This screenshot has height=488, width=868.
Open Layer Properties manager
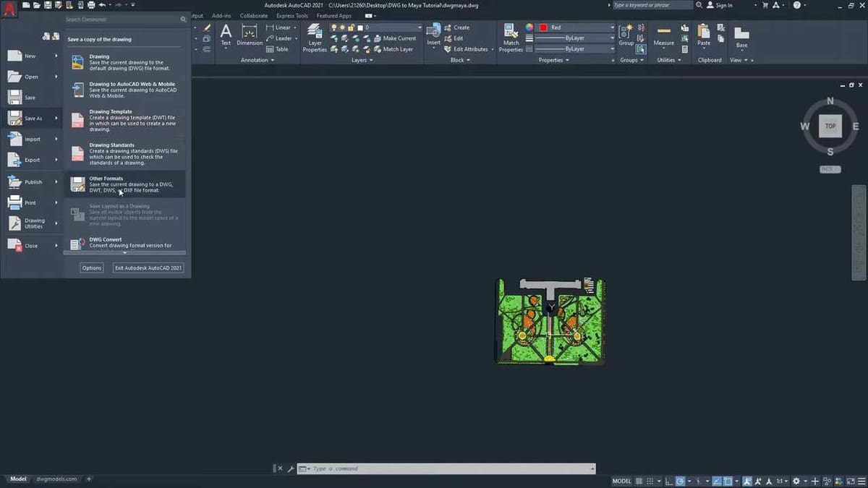(315, 38)
